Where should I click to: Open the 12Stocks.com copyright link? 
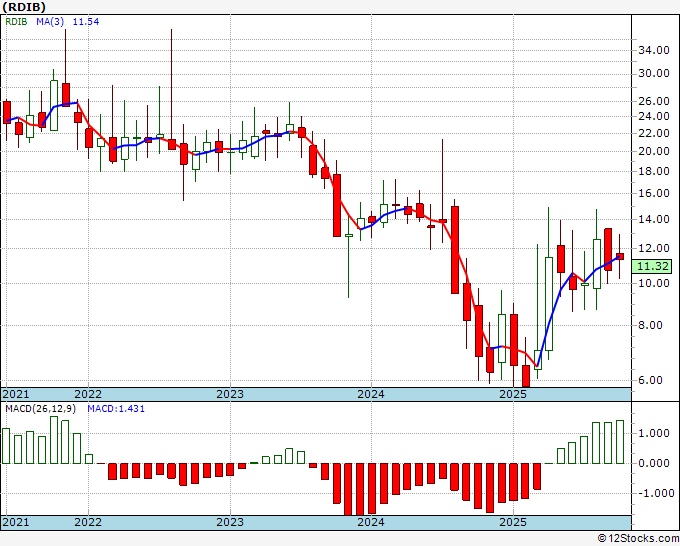pyautogui.click(x=638, y=539)
